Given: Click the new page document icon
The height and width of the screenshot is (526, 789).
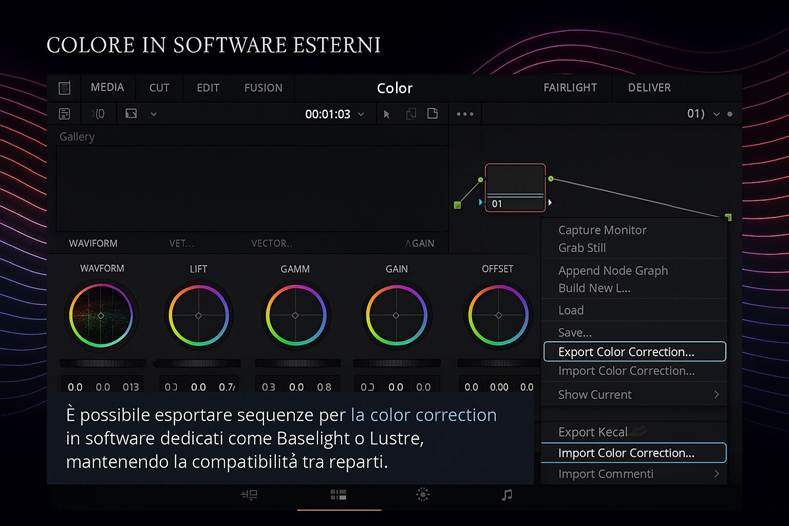Looking at the screenshot, I should [432, 113].
